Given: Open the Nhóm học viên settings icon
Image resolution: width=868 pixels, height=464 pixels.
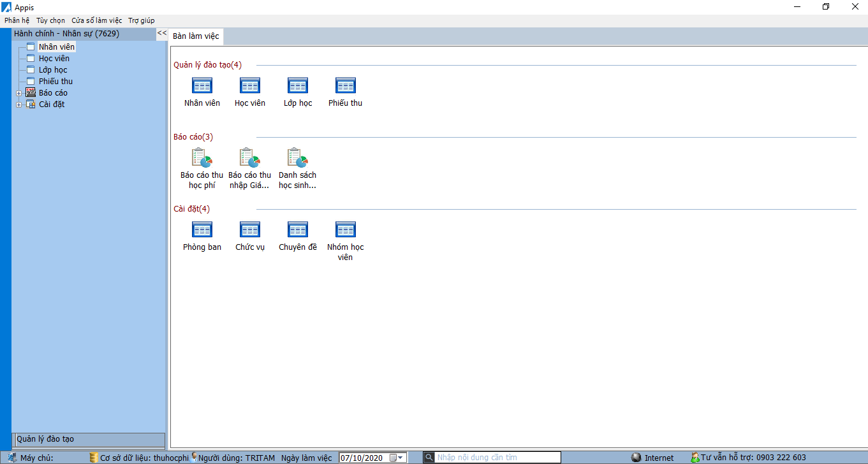Looking at the screenshot, I should point(346,229).
